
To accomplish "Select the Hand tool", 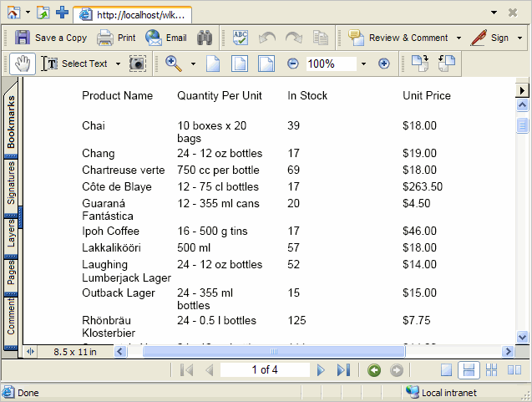I will pos(23,64).
